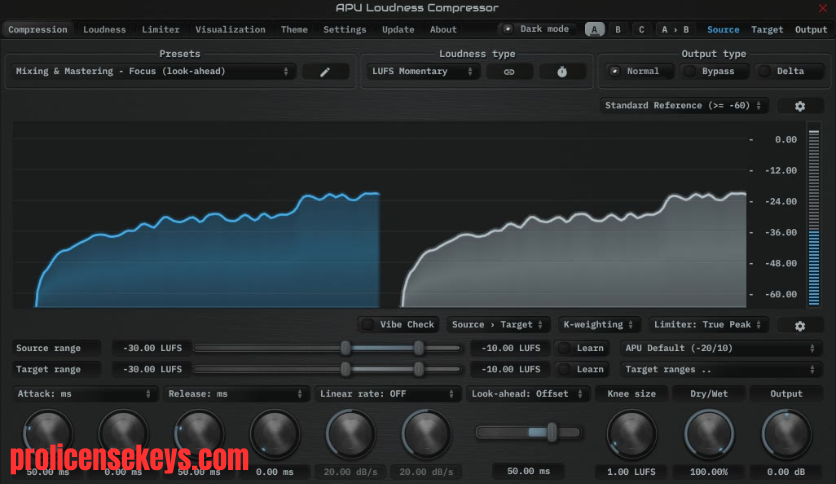Click the 0.00 dB output value

[786, 472]
